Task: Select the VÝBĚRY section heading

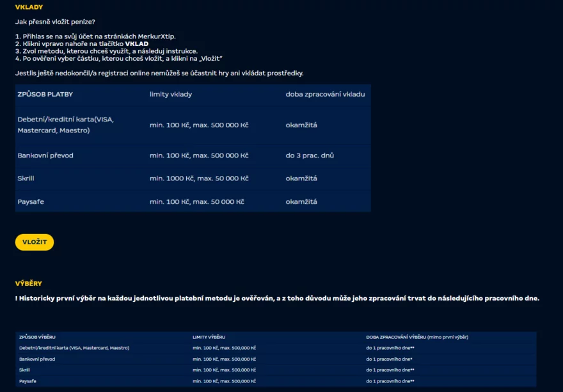Action: coord(29,283)
